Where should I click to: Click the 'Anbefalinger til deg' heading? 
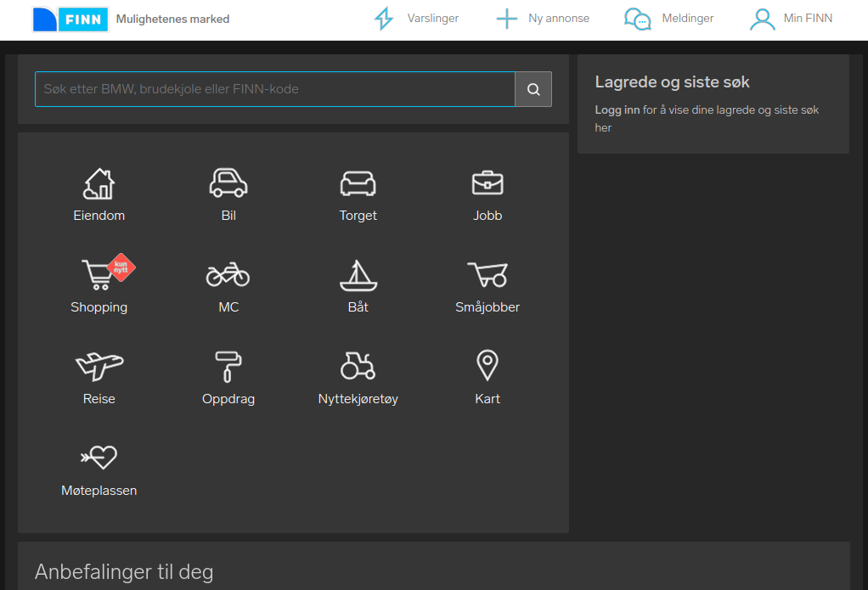coord(124,571)
